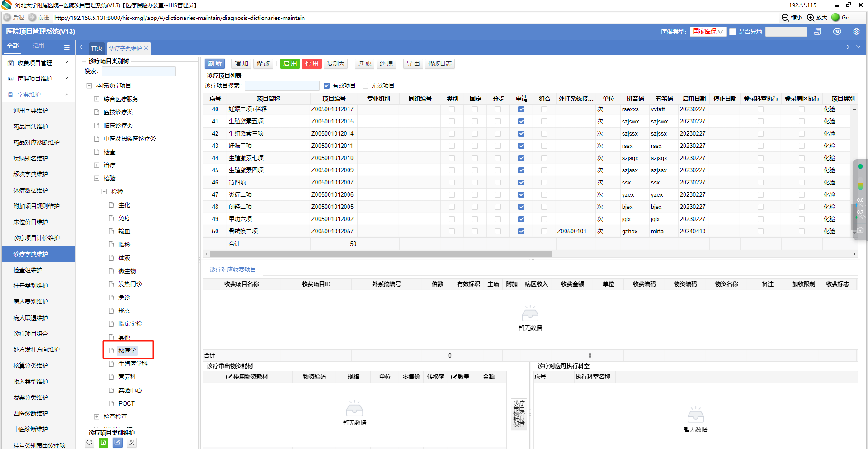Click the category search/view icon at bottom
Viewport: 868px width, 449px height.
coord(132,443)
